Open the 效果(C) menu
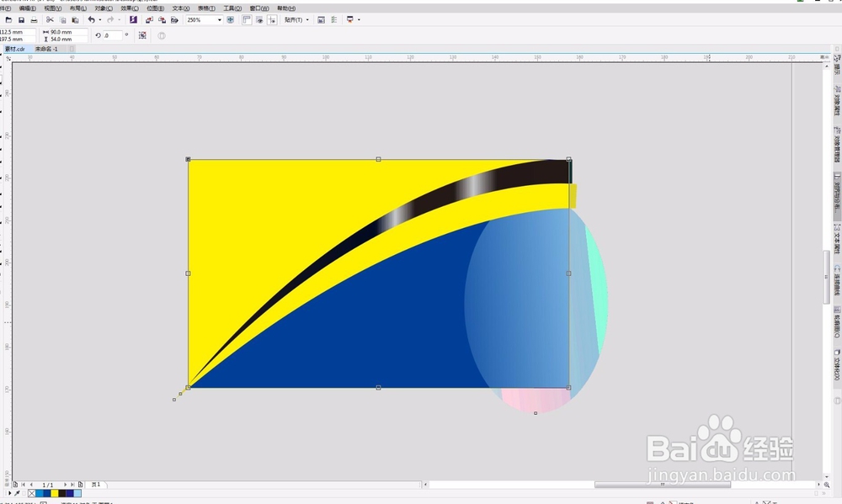 pyautogui.click(x=130, y=8)
